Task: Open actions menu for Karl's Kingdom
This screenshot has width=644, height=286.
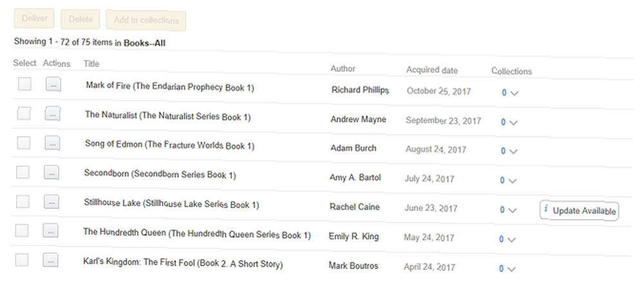Action: 50,260
